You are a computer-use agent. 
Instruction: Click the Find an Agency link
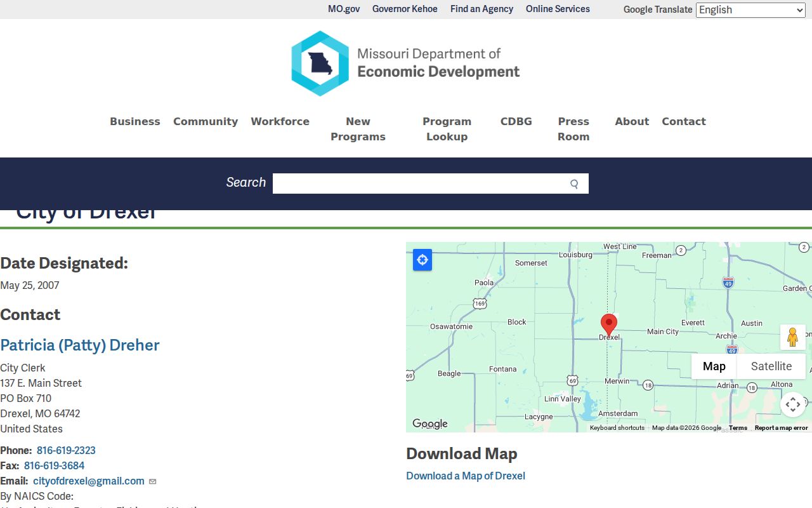(x=481, y=9)
